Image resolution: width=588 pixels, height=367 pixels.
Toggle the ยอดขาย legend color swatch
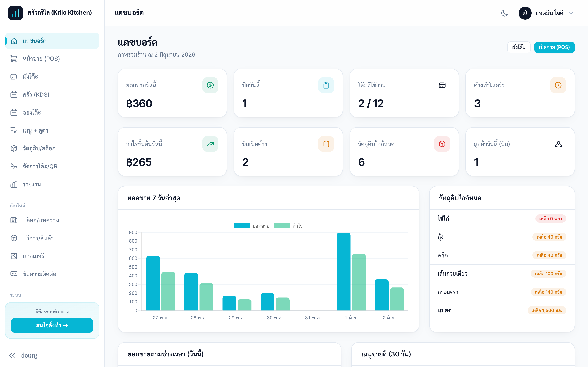(x=242, y=226)
